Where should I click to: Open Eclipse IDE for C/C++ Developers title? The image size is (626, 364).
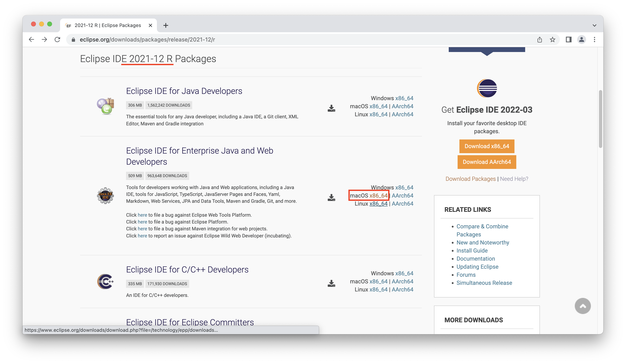point(187,269)
